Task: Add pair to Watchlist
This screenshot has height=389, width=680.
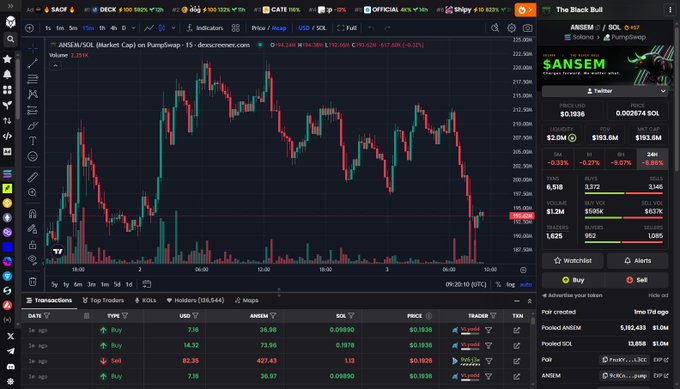Action: click(572, 261)
